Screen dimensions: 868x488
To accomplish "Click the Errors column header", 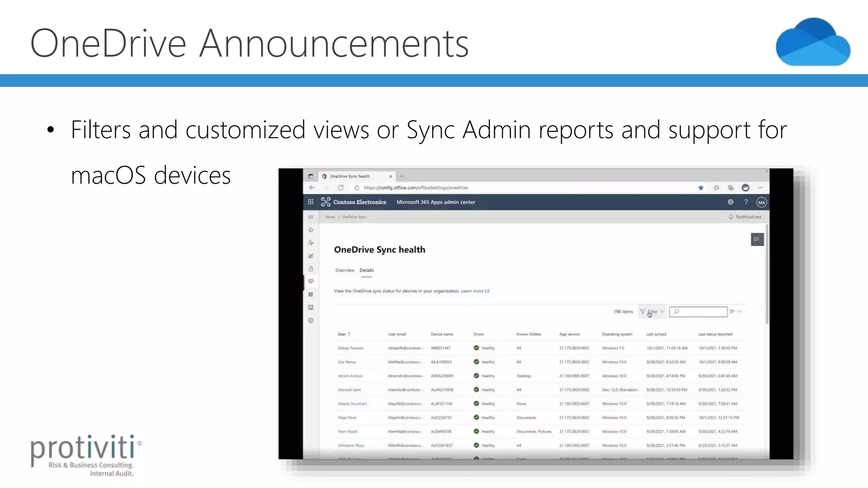I will coord(479,334).
